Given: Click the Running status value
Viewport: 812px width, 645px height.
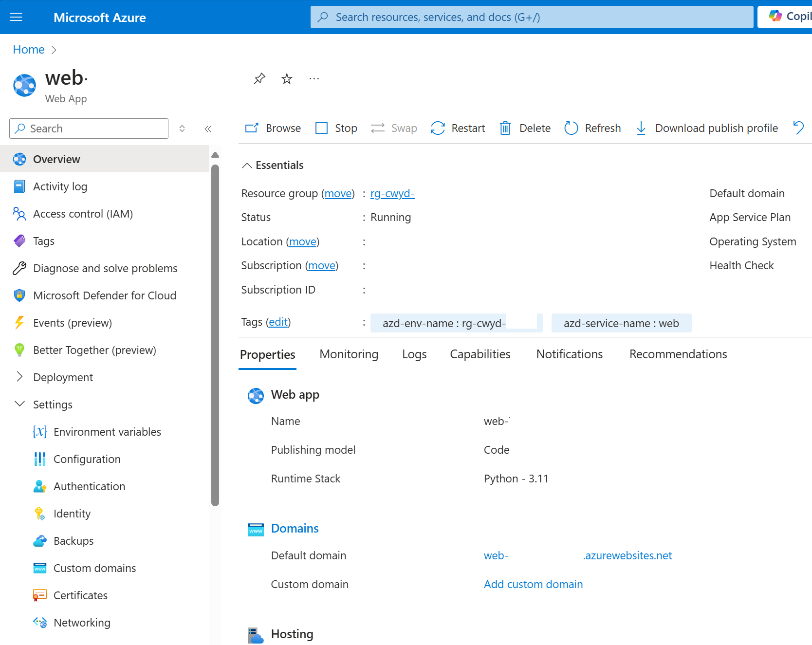Looking at the screenshot, I should pyautogui.click(x=390, y=218).
